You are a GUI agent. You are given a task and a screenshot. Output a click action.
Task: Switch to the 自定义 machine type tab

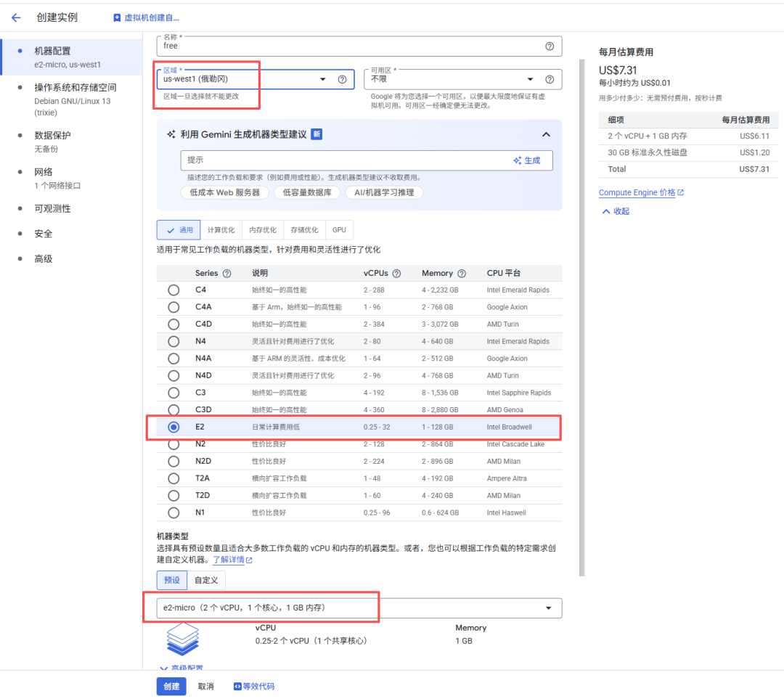click(206, 580)
